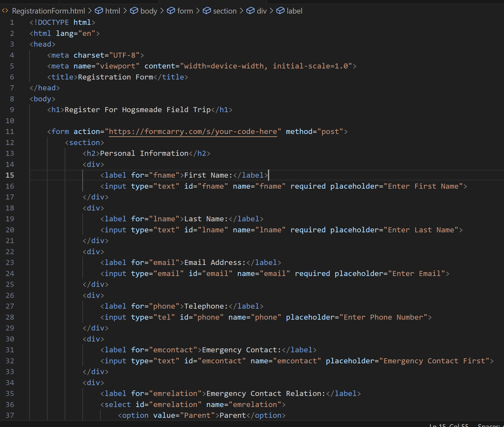Screen dimensions: 504x427
Task: Click the file icon before RegistrationForm.html
Action: [x=5, y=11]
